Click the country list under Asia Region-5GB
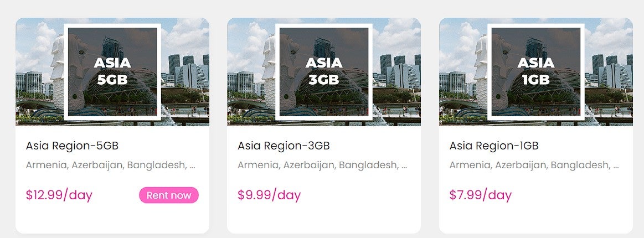This screenshot has width=644, height=238. click(105, 165)
